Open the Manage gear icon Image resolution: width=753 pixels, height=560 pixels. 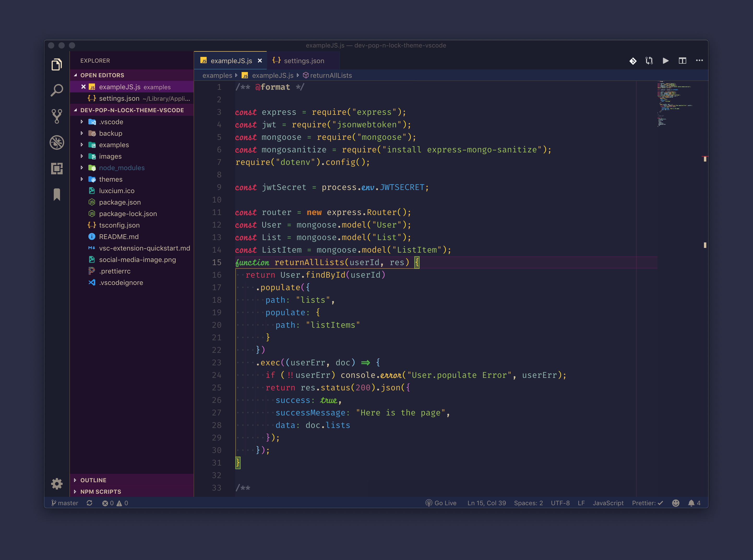tap(57, 484)
